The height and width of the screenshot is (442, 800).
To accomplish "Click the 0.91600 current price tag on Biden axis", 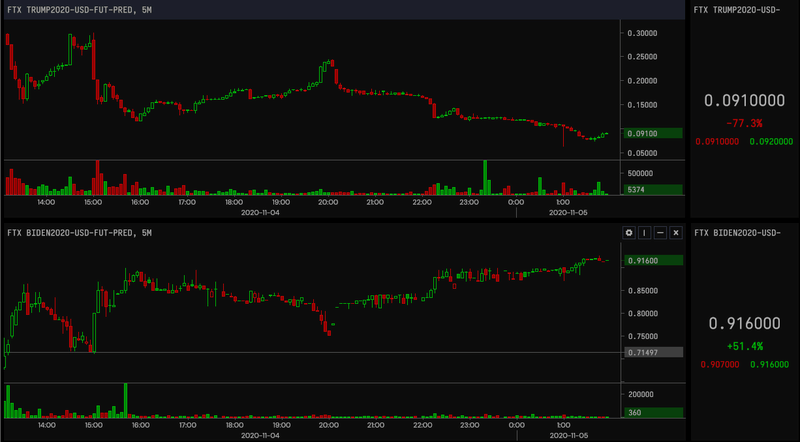I will pos(654,260).
